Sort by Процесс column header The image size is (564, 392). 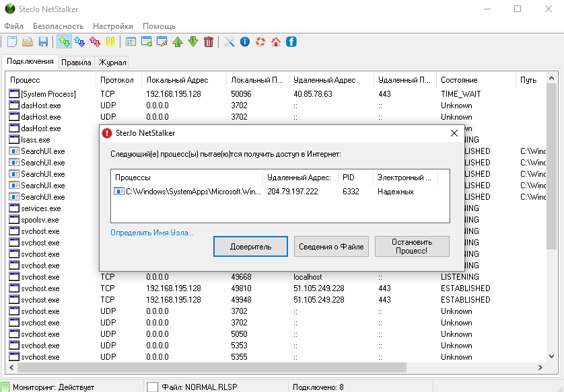pos(50,80)
